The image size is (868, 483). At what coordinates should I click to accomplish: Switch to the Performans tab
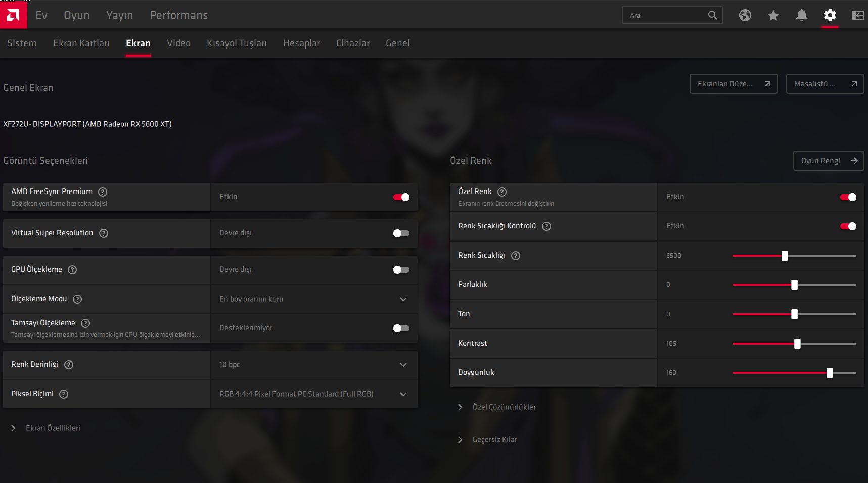click(179, 15)
